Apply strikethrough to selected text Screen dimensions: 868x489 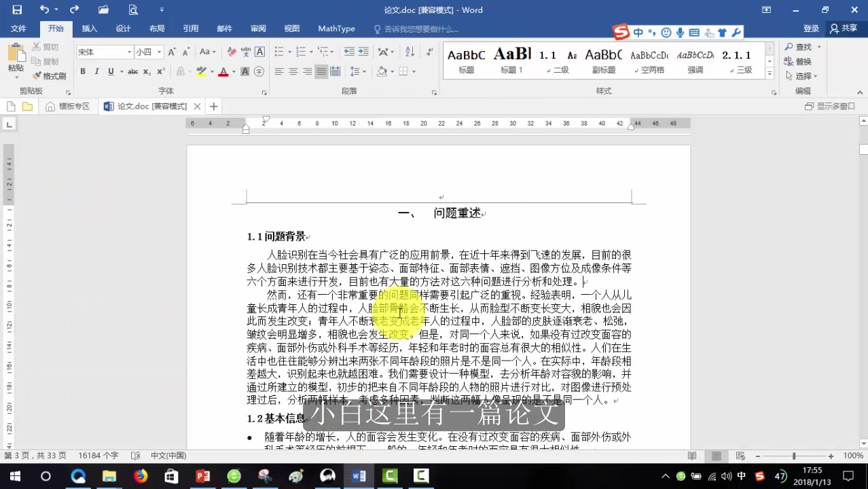[134, 71]
